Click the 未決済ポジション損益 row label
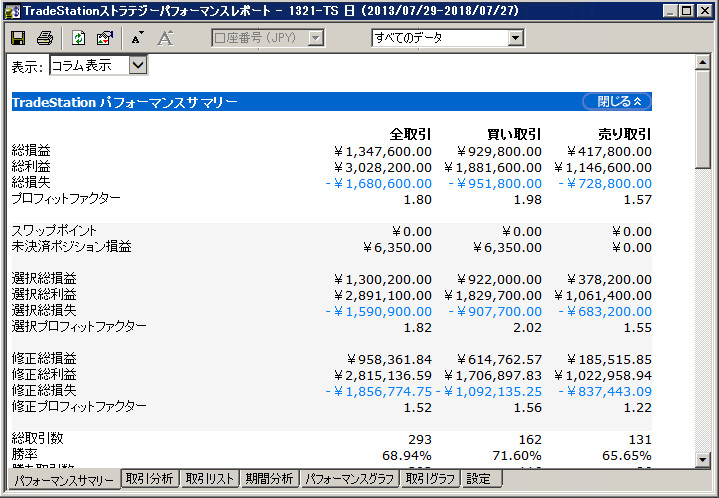This screenshot has height=498, width=719. click(x=71, y=246)
